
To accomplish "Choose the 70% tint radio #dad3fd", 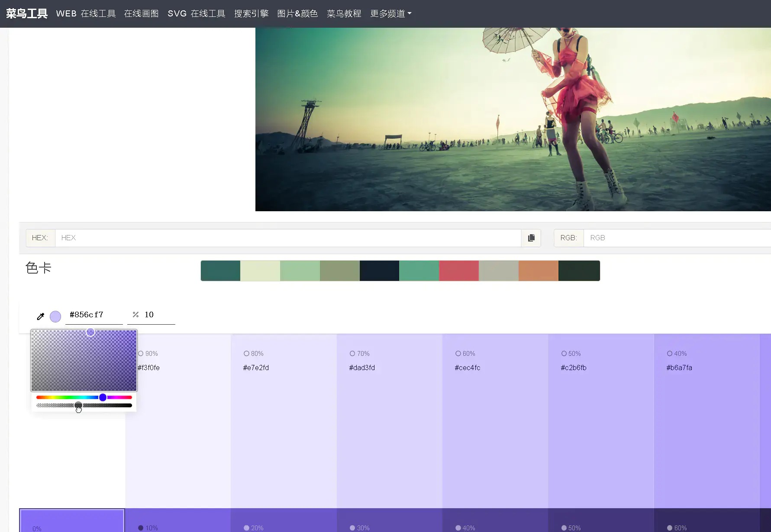I will tap(352, 354).
